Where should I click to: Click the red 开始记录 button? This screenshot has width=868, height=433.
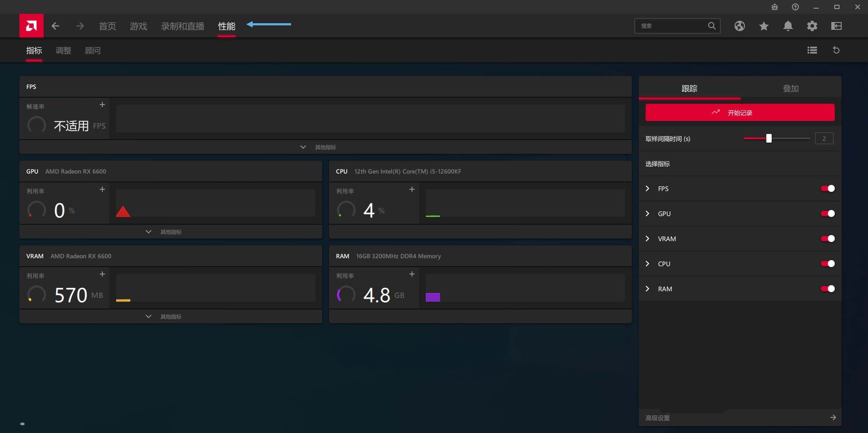click(739, 113)
